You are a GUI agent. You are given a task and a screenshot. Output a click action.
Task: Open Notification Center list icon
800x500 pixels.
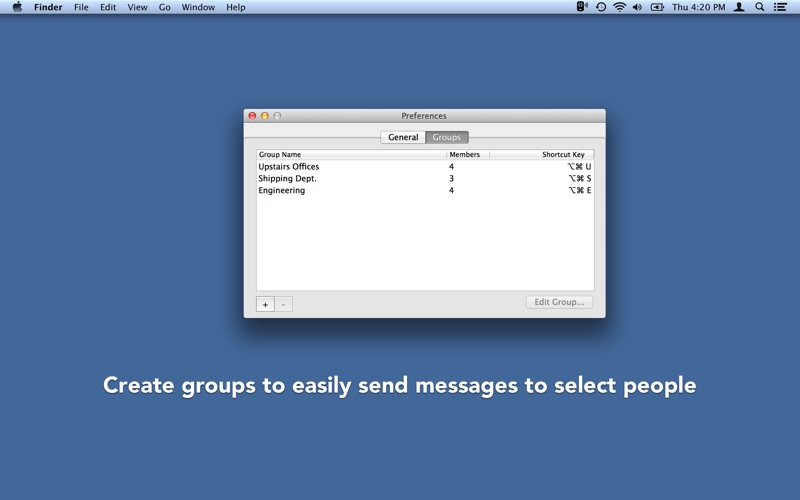(780, 7)
